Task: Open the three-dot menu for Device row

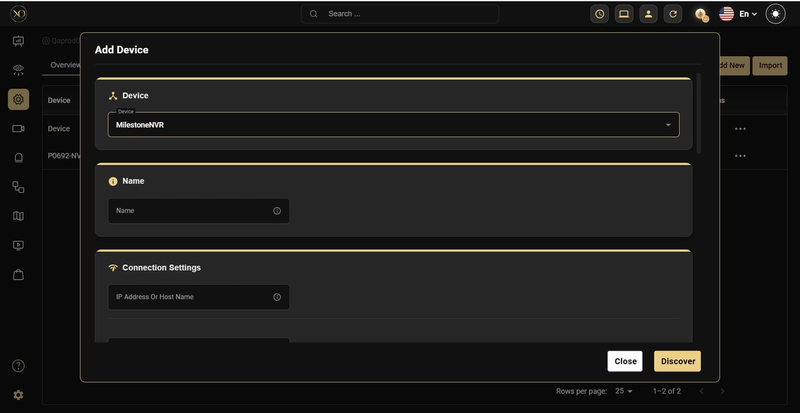Action: 740,129
